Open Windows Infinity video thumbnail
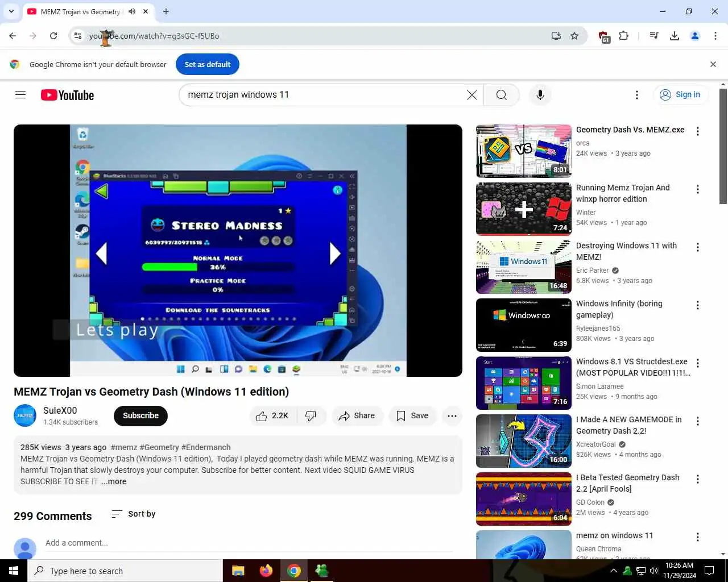 pyautogui.click(x=524, y=325)
